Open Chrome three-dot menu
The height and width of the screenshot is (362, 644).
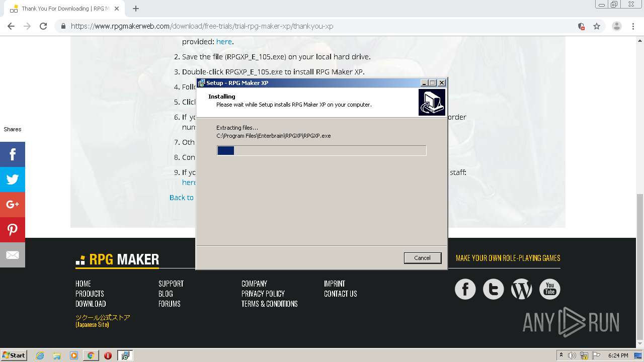tap(633, 26)
